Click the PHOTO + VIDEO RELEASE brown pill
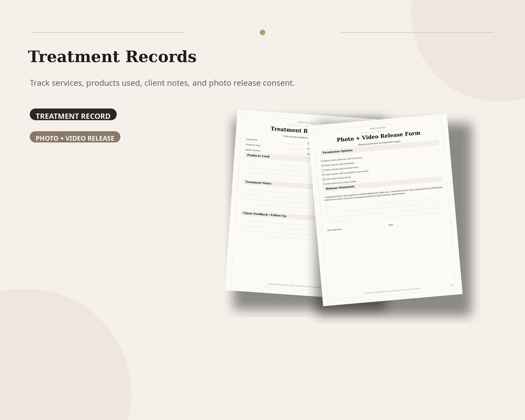The width and height of the screenshot is (525, 420). 75,137
